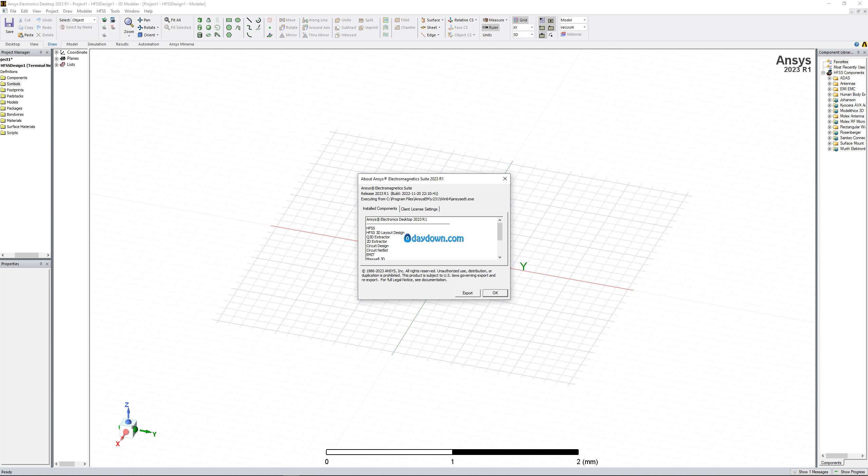Open the XY drawing plane dropdown

(x=523, y=28)
